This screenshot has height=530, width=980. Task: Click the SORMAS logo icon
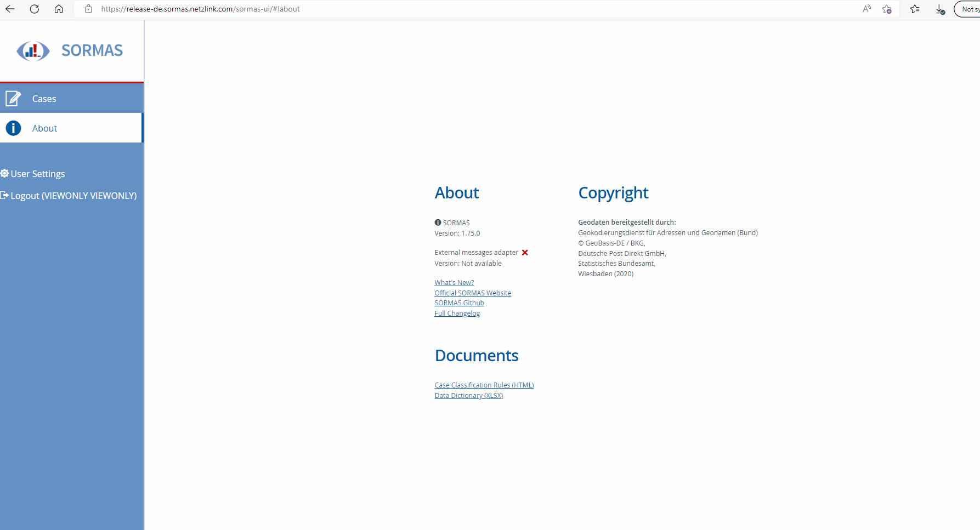(33, 50)
